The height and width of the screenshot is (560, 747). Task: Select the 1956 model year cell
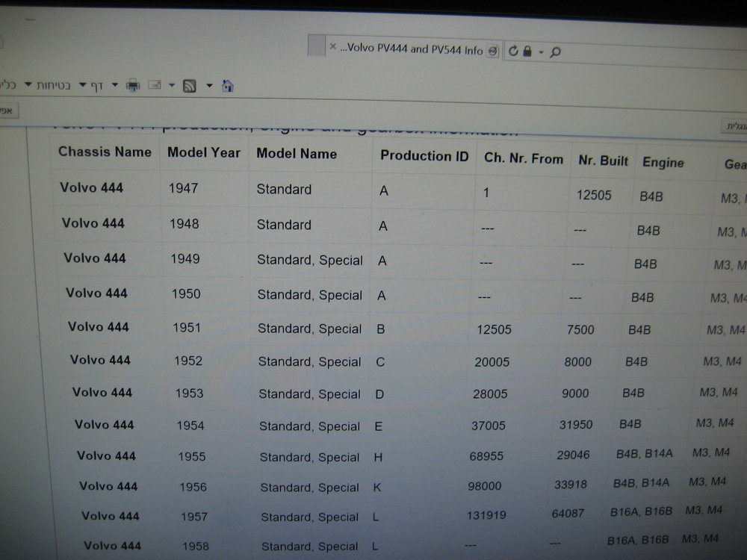pyautogui.click(x=193, y=487)
